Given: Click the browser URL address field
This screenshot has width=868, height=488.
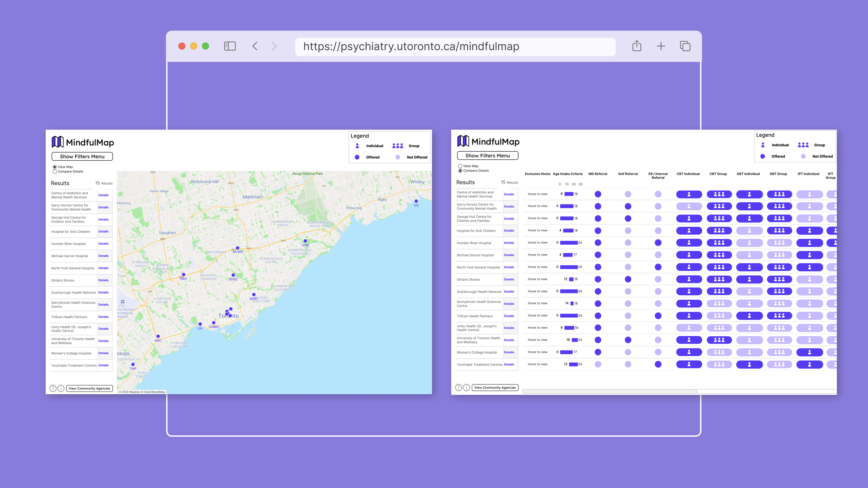Looking at the screenshot, I should (x=455, y=47).
